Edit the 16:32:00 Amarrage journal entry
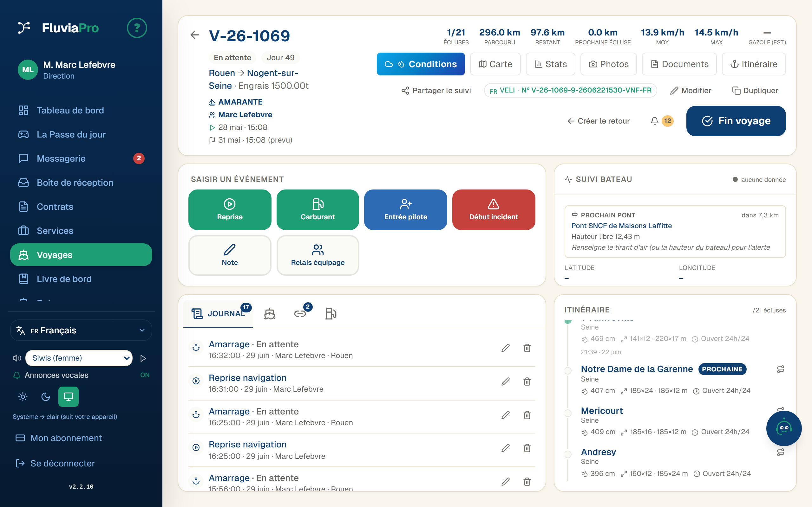The width and height of the screenshot is (812, 507). [505, 348]
